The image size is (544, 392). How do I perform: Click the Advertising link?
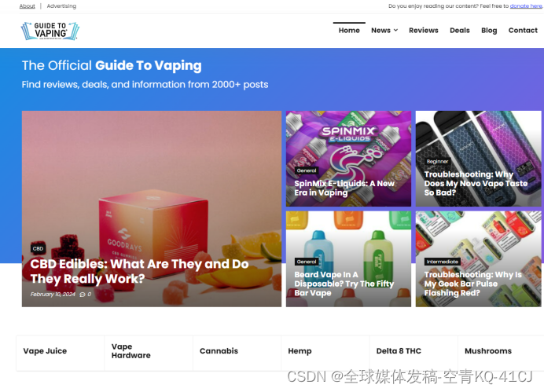tap(61, 6)
